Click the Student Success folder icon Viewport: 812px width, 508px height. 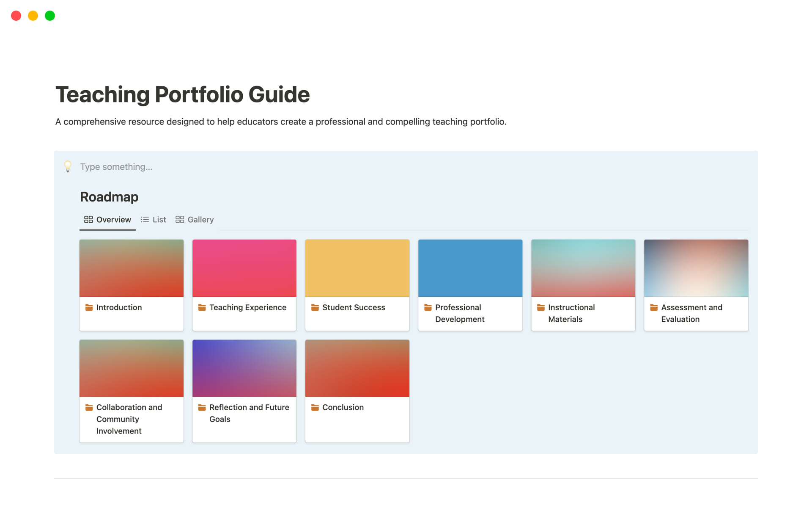(315, 307)
